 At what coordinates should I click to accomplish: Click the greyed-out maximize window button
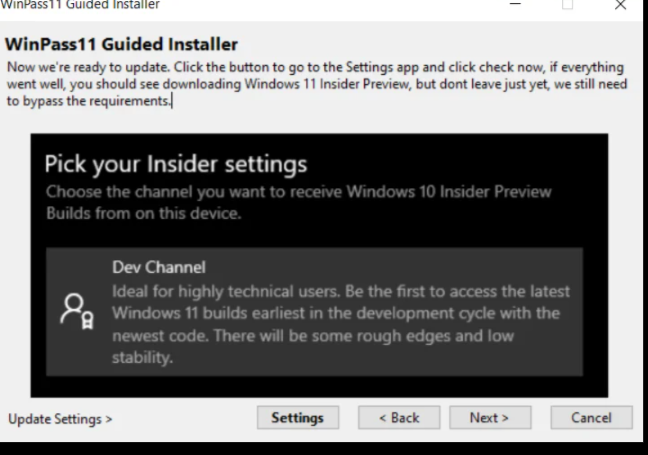point(567,5)
